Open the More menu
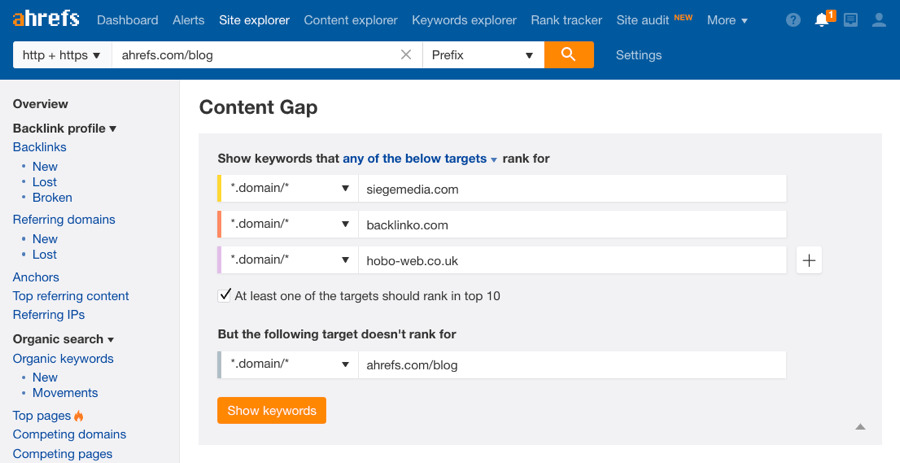This screenshot has height=463, width=900. (727, 20)
